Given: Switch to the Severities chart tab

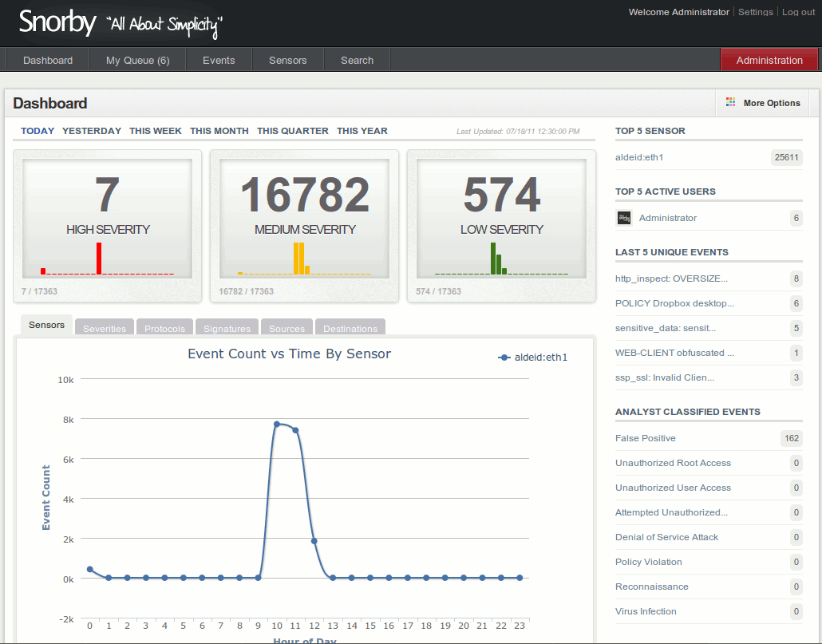Looking at the screenshot, I should point(105,329).
